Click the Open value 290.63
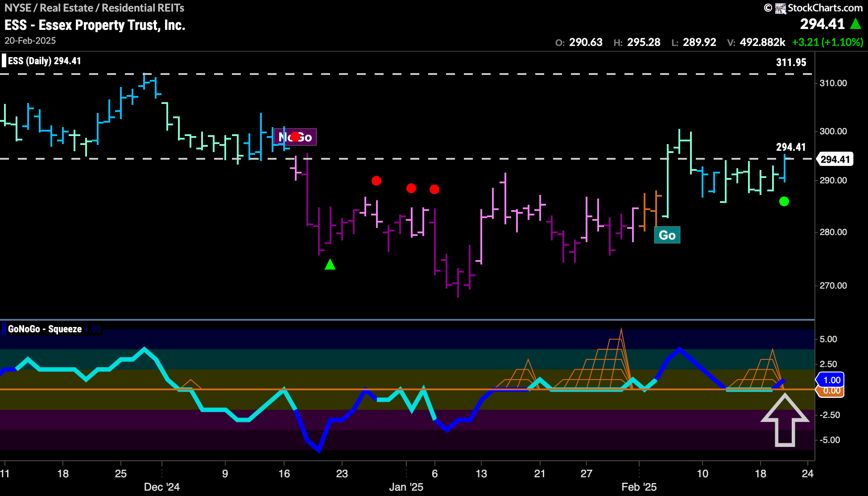This screenshot has height=496, width=868. click(x=586, y=42)
